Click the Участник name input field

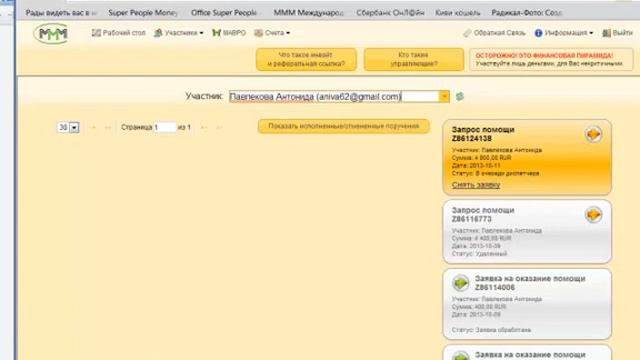[333, 96]
